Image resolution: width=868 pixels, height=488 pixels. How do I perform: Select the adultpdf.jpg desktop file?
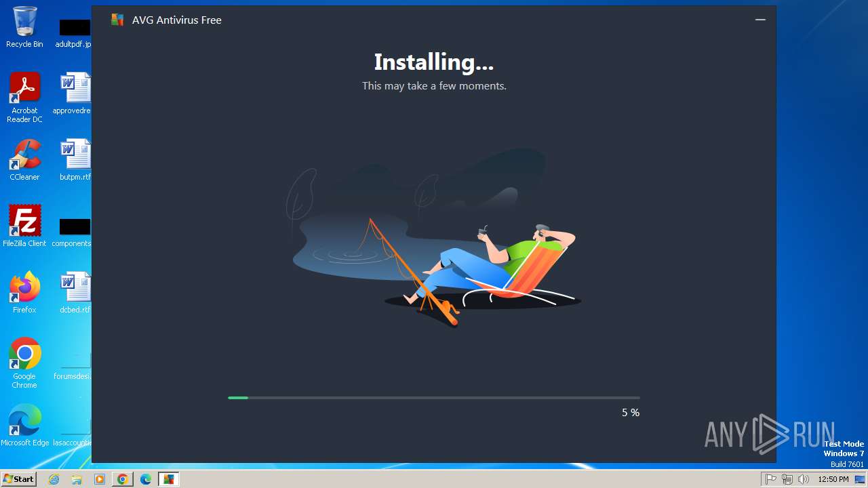[75, 30]
